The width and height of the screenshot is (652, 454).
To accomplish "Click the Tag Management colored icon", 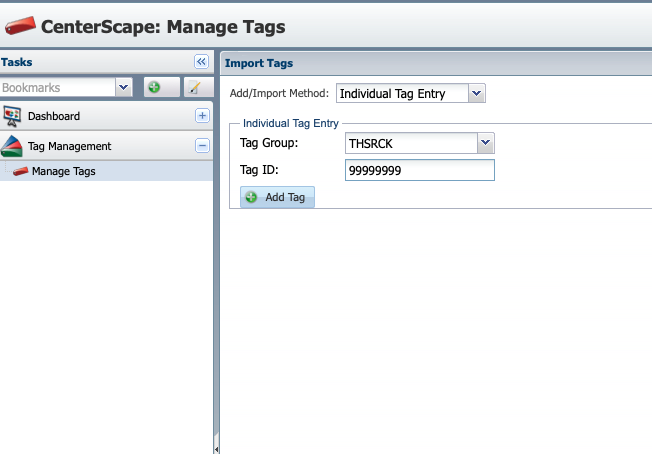I will click(x=12, y=146).
